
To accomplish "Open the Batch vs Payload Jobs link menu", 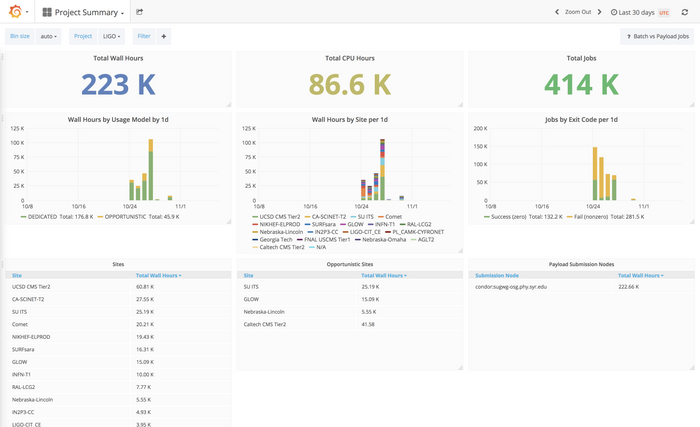I will point(657,36).
